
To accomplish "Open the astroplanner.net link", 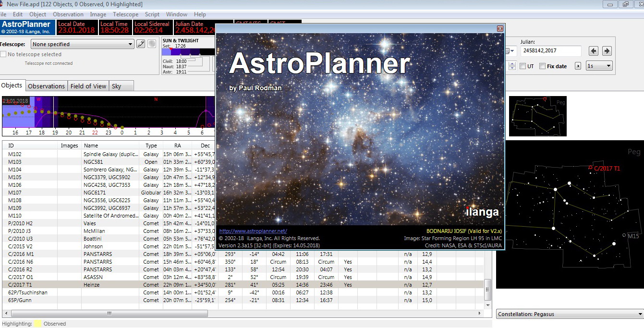I will 253,231.
